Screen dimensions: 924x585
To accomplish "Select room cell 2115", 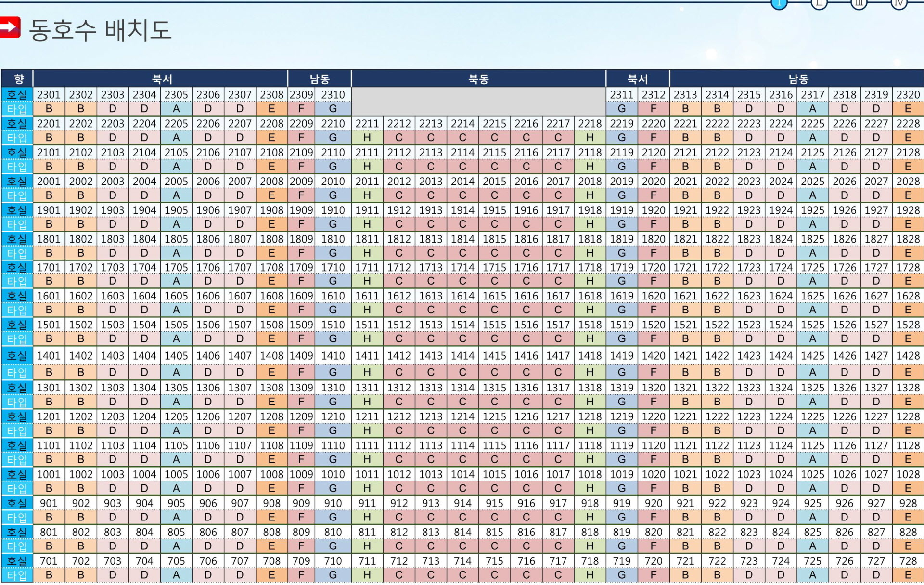I will [x=494, y=153].
